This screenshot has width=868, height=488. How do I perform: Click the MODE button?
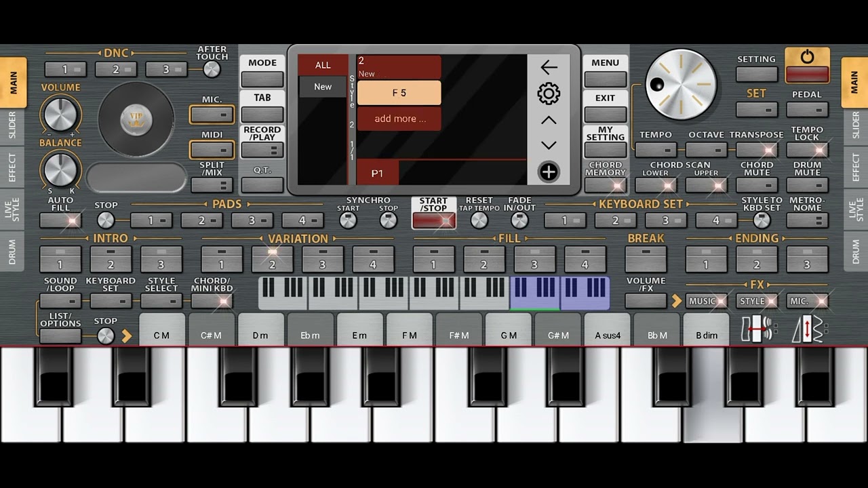click(x=262, y=79)
